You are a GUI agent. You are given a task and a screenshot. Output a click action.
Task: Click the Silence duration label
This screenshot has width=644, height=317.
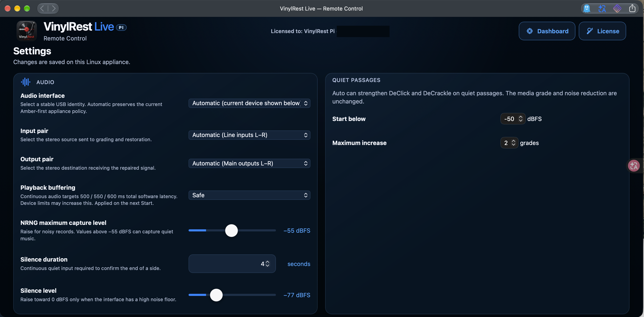click(x=44, y=259)
